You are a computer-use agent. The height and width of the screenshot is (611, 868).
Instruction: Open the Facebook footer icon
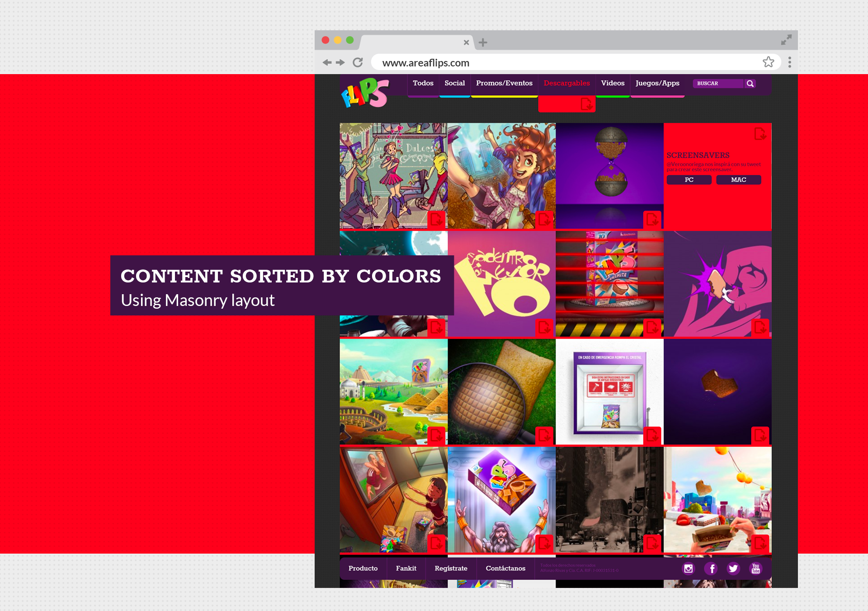tap(711, 569)
